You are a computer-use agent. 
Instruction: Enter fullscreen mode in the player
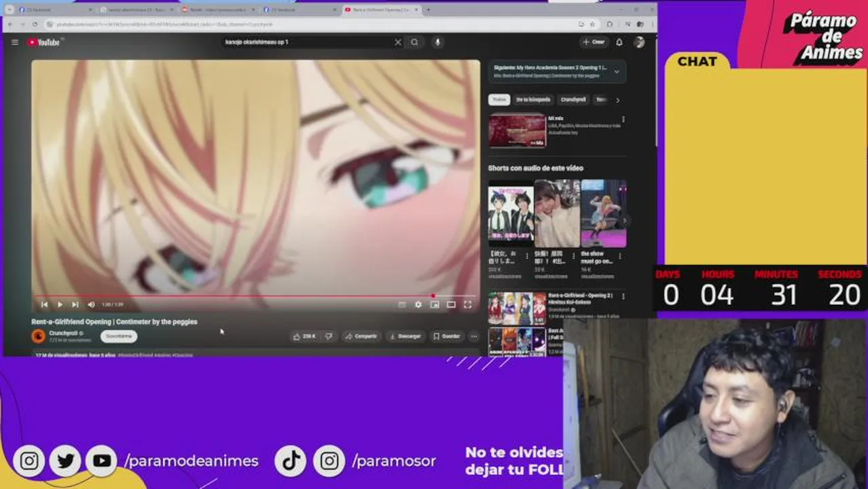467,304
